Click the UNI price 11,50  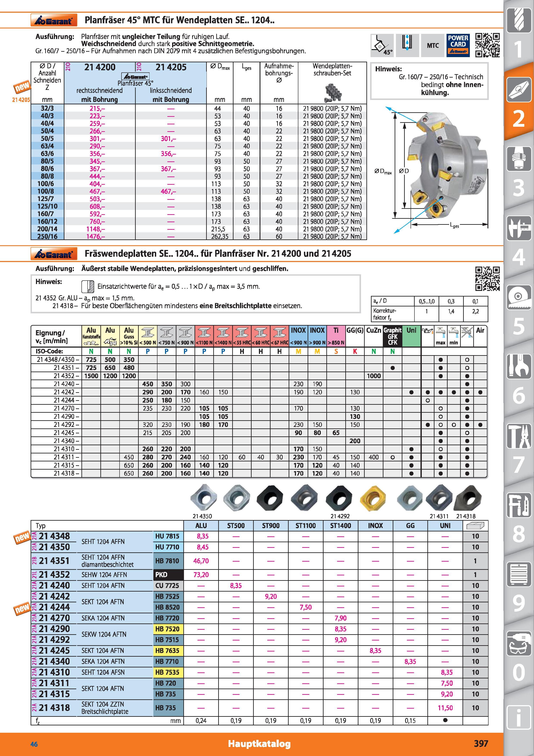(445, 708)
